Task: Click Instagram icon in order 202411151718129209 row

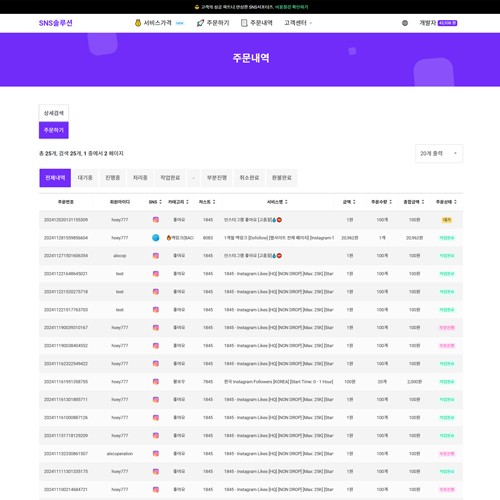Action: point(156,435)
